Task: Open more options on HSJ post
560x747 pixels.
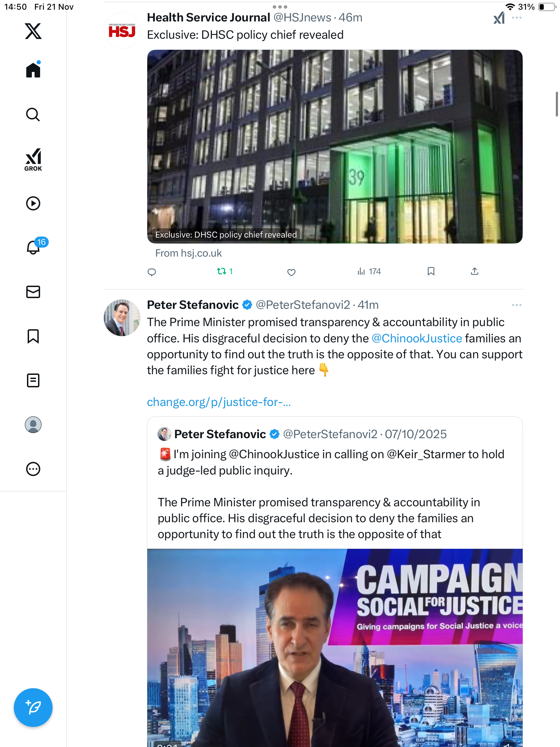Action: pos(517,18)
